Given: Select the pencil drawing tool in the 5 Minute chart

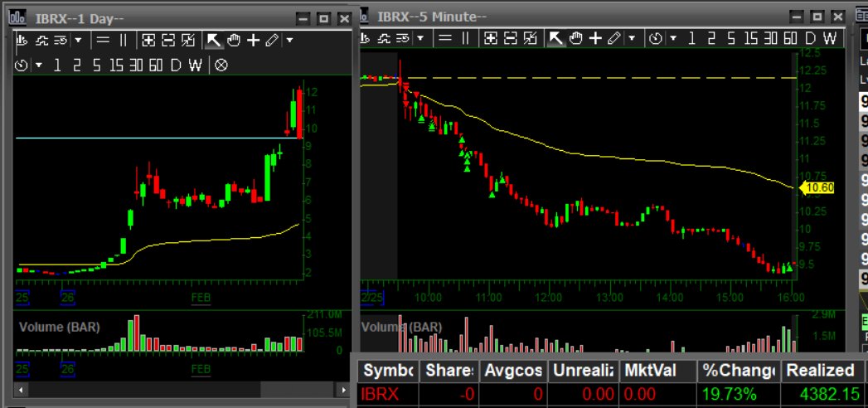Looking at the screenshot, I should tap(614, 38).
